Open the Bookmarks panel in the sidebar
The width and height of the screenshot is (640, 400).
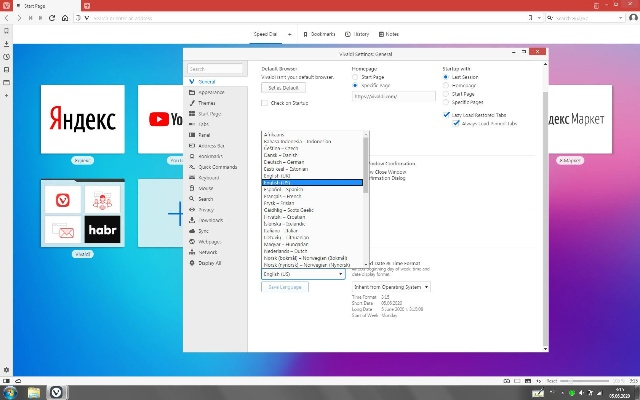coord(6,31)
